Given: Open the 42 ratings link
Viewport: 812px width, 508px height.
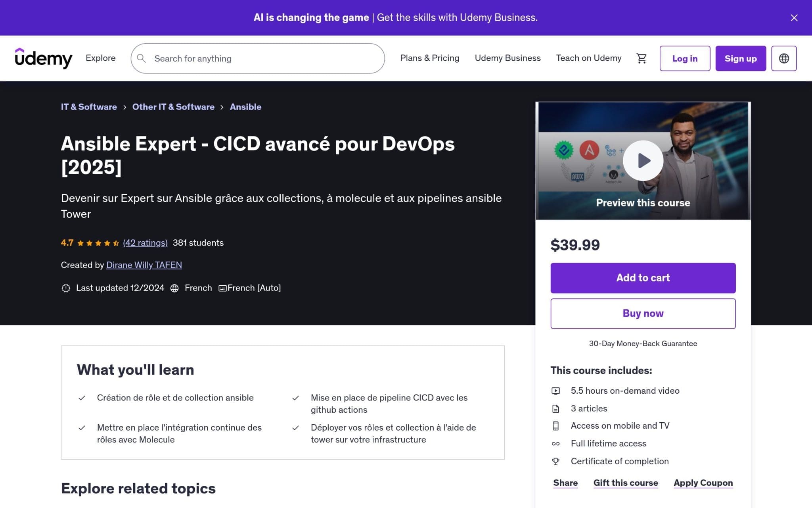Looking at the screenshot, I should coord(145,242).
